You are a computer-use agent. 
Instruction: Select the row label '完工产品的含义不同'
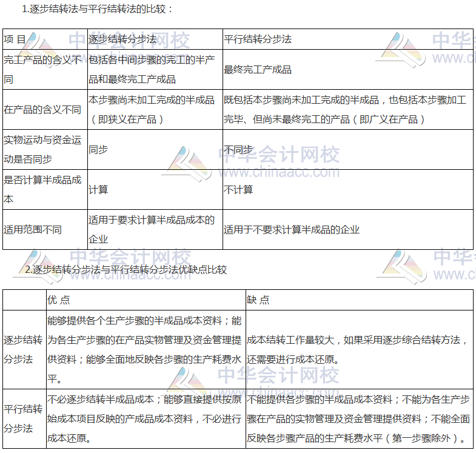(x=45, y=70)
